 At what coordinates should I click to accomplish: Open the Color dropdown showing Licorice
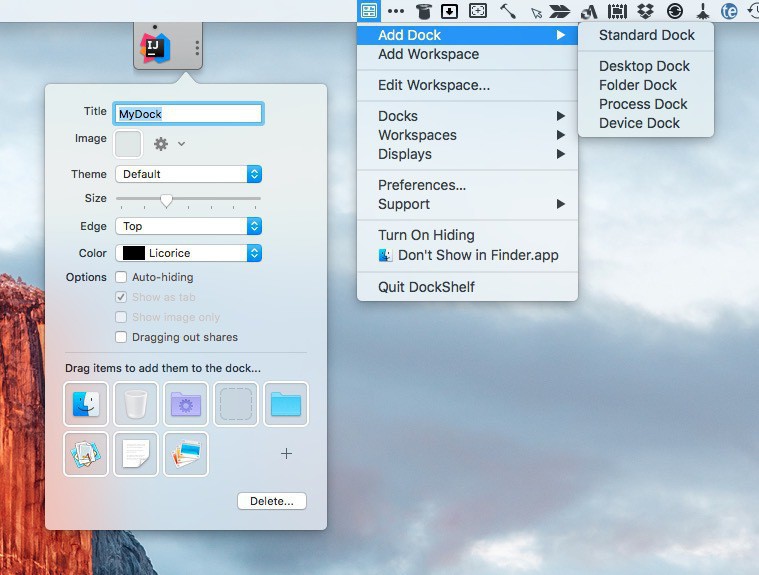188,253
